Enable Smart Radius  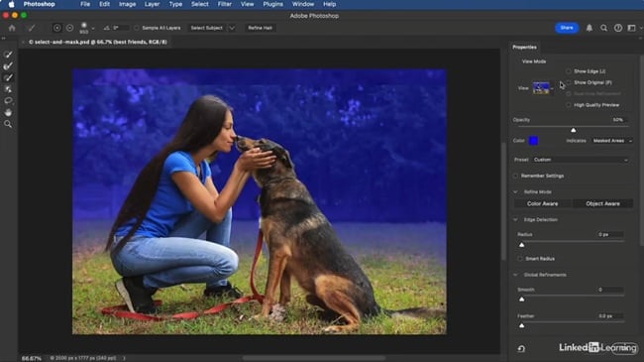(x=520, y=259)
